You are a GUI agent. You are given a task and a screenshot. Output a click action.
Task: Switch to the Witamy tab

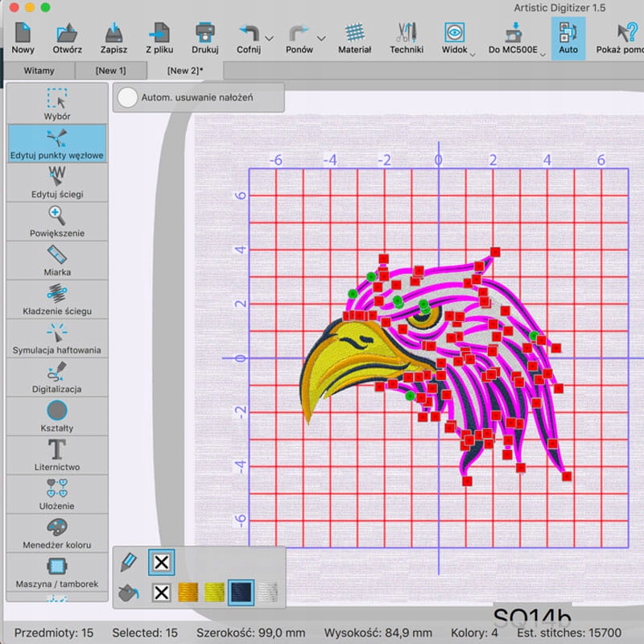tap(39, 71)
